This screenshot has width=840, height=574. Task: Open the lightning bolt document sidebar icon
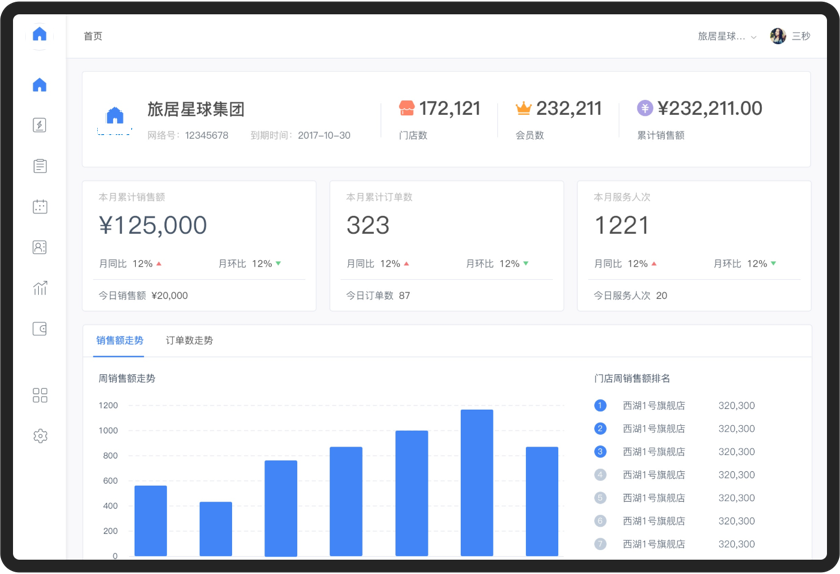[40, 125]
